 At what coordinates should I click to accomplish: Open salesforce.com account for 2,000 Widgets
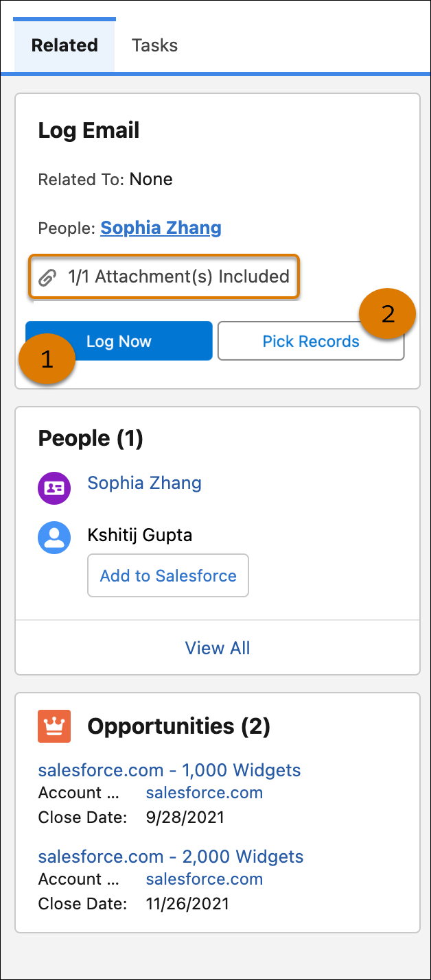(205, 879)
